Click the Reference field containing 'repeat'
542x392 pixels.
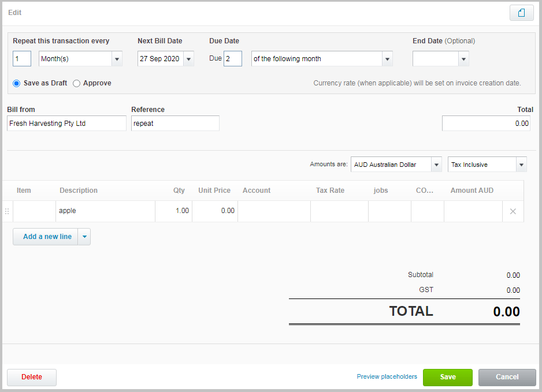point(175,123)
